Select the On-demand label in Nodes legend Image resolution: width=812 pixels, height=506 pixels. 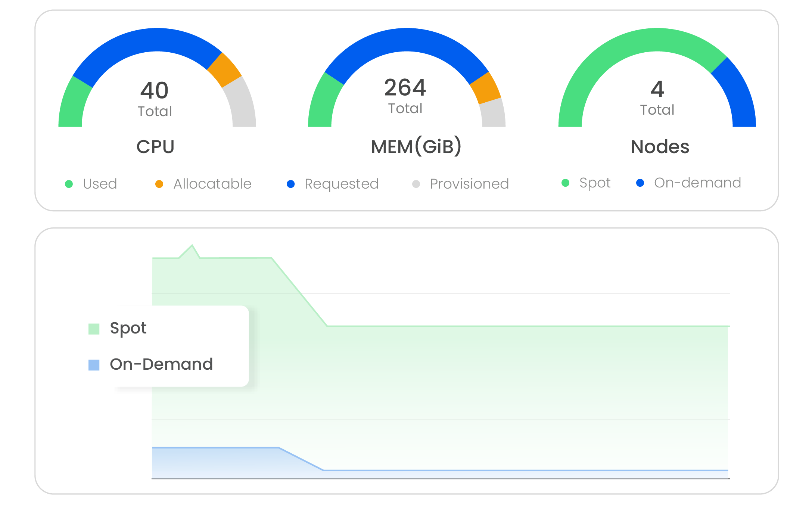tap(697, 183)
